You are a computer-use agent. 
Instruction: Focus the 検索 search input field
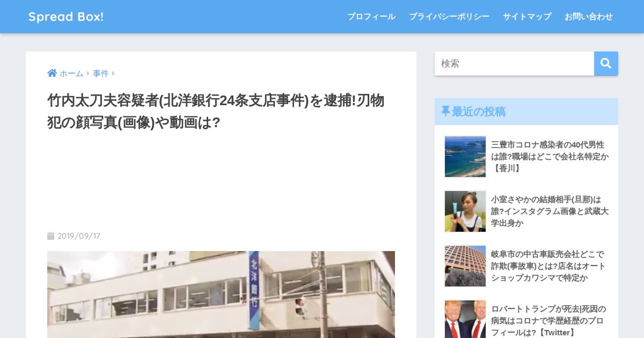click(514, 63)
